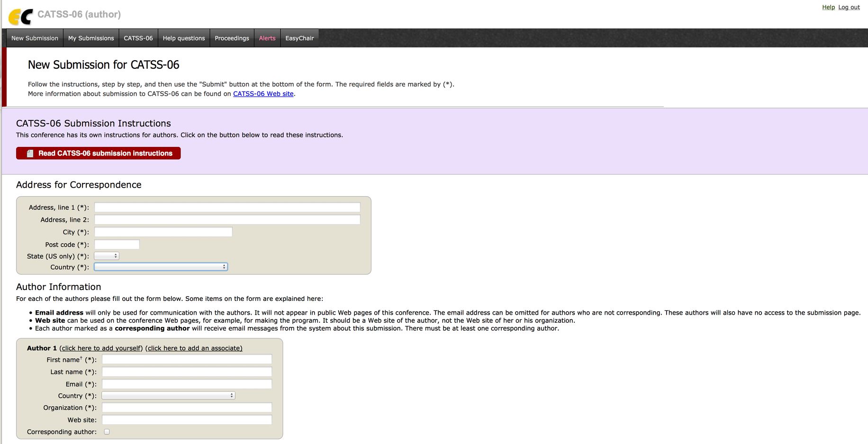Focus Author 1 Email field

point(187,384)
